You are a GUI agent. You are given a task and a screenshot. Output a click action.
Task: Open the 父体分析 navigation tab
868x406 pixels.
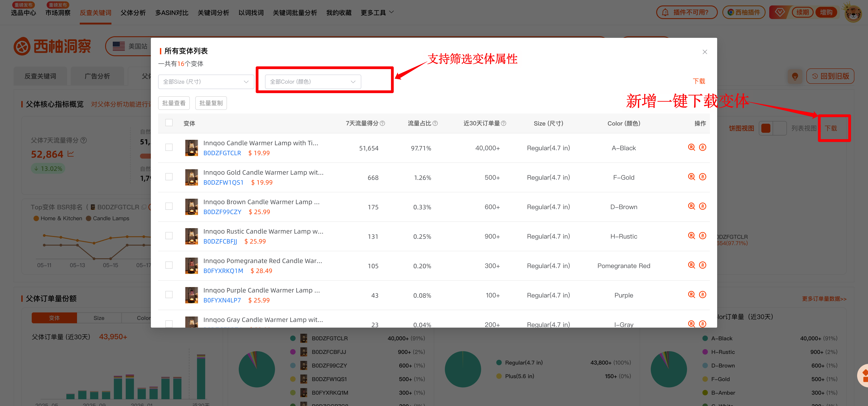coord(133,13)
